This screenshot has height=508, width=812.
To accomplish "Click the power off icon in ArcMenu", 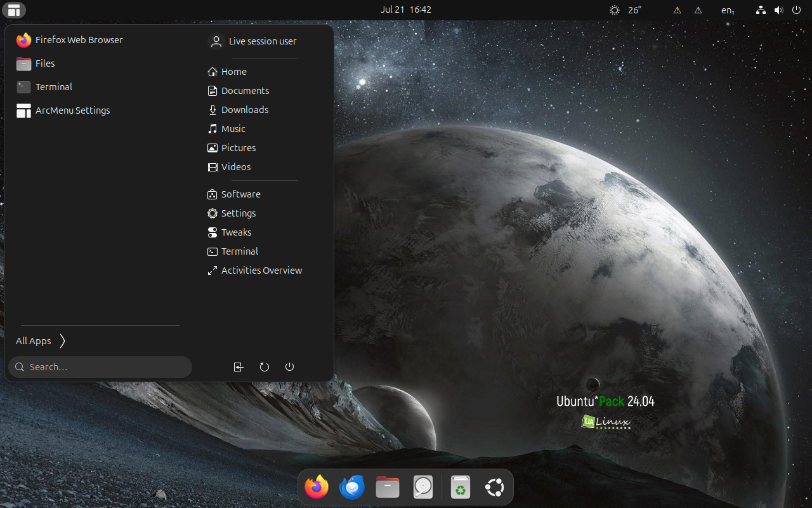I will pyautogui.click(x=290, y=367).
